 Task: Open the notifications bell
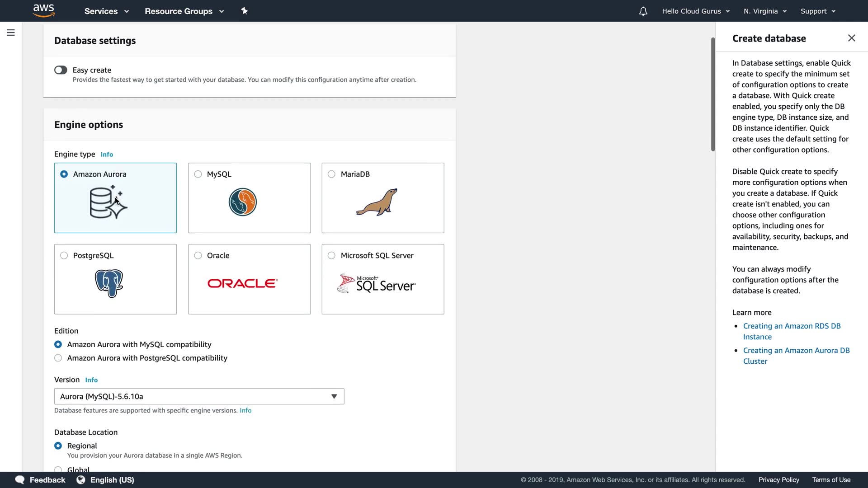pos(643,11)
